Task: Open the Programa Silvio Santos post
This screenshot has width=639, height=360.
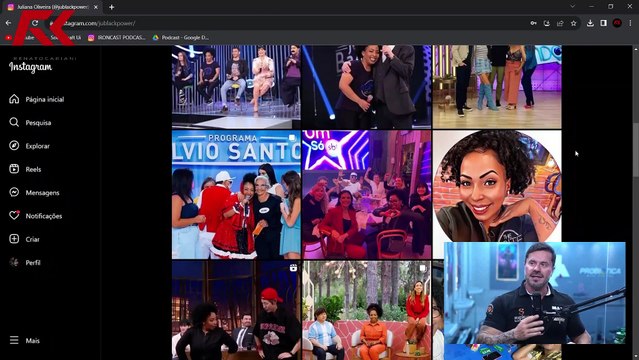Action: pyautogui.click(x=236, y=194)
